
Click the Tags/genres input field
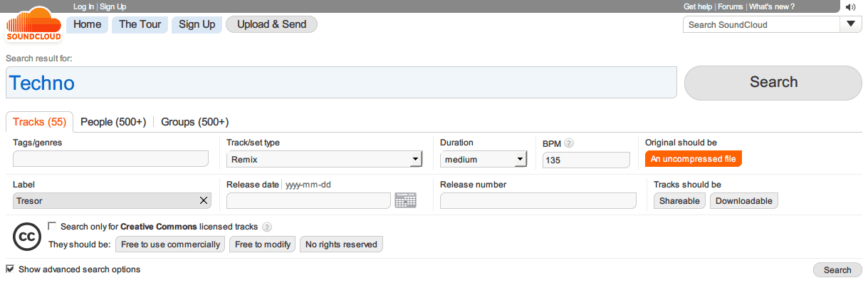pos(111,159)
